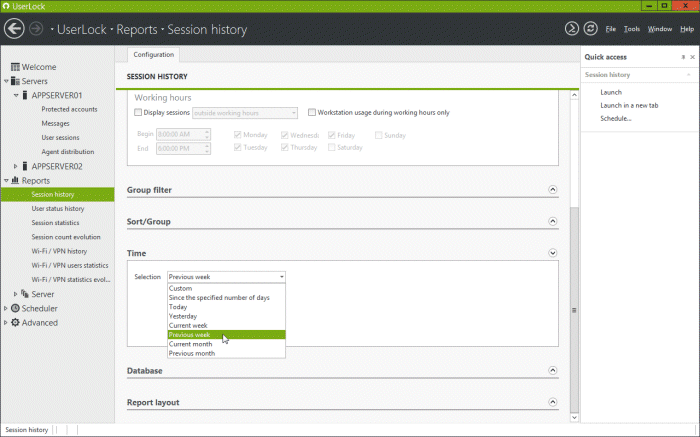Viewport: 700px width, 437px height.
Task: Expand the Database section
Action: [x=553, y=371]
